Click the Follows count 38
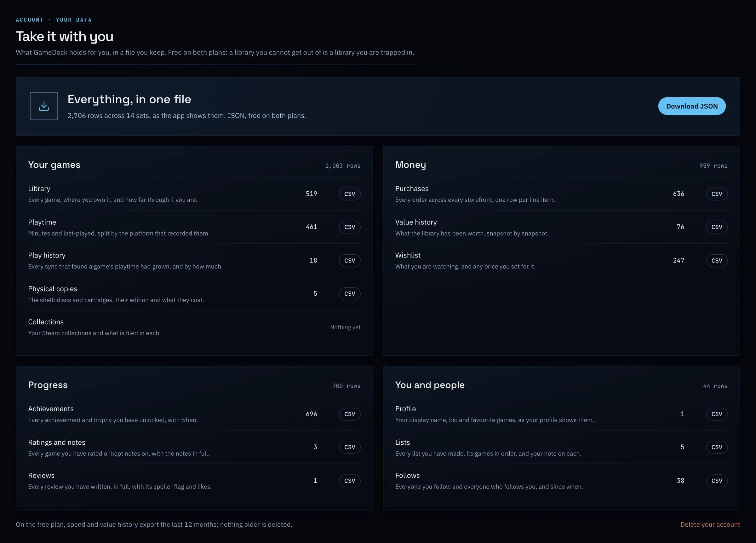Viewport: 756px width, 543px height. (680, 481)
